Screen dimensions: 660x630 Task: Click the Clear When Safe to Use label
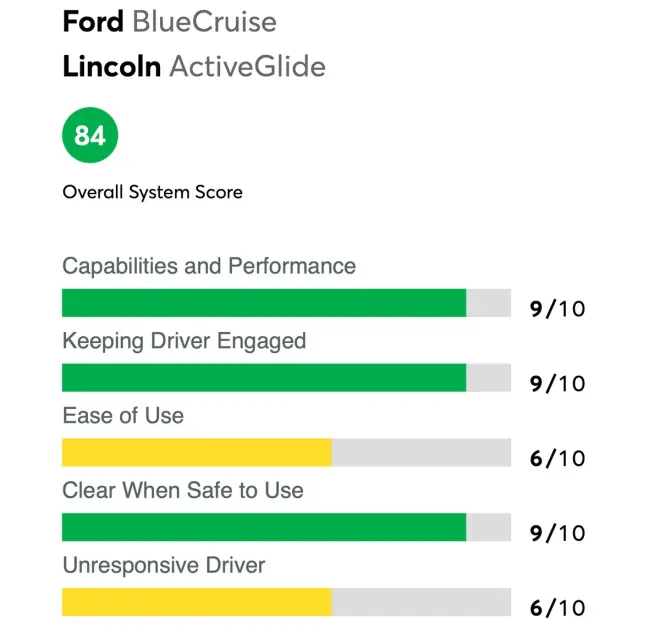click(x=183, y=491)
